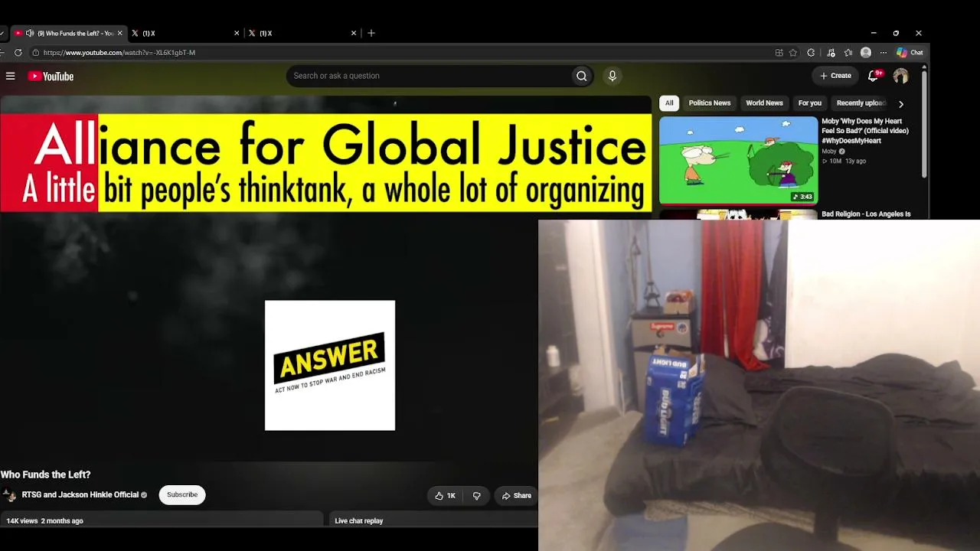Subscribe to RTSG and Jackson Hinkle Official
This screenshot has width=980, height=551.
pos(182,495)
